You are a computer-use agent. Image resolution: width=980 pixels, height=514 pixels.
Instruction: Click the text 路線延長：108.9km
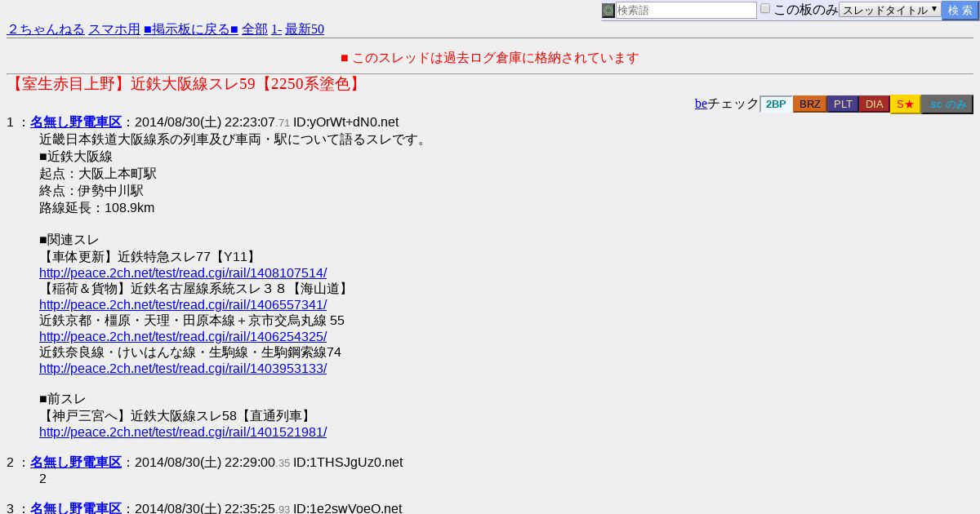click(x=96, y=208)
